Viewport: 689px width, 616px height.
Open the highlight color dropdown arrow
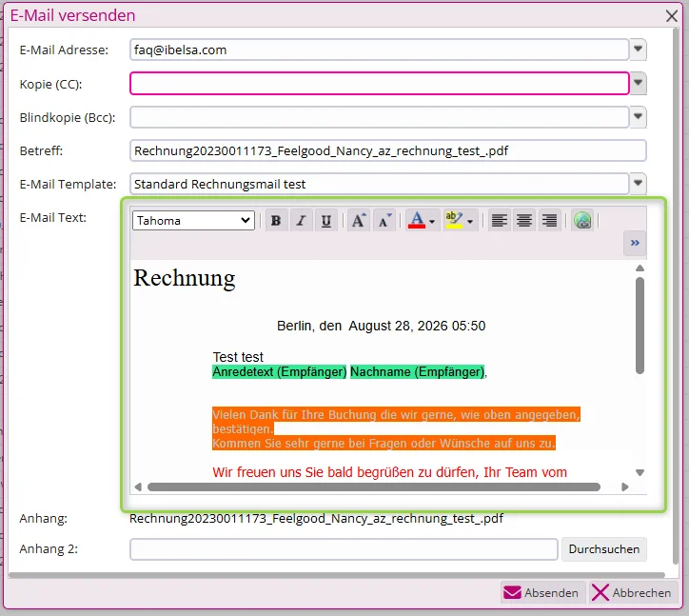pos(471,221)
